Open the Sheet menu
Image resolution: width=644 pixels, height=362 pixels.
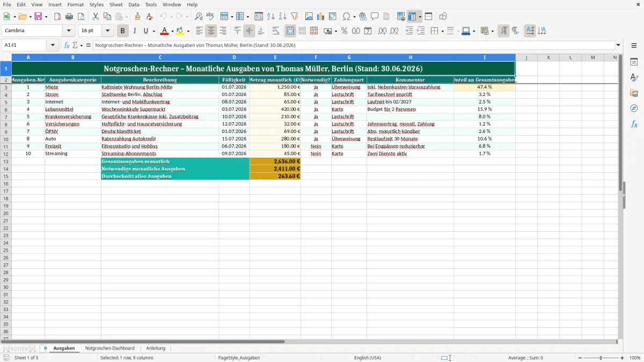point(116,4)
